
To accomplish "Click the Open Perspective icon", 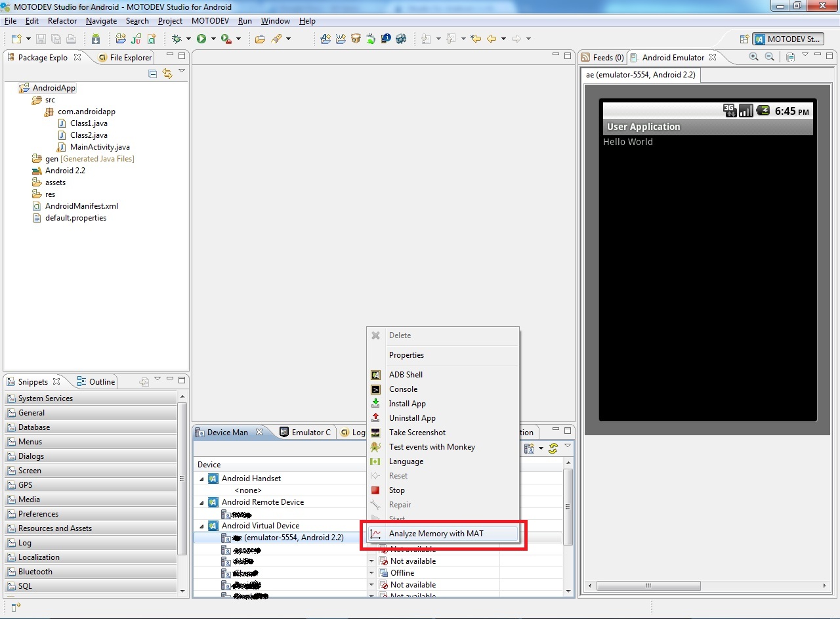I will click(x=744, y=39).
